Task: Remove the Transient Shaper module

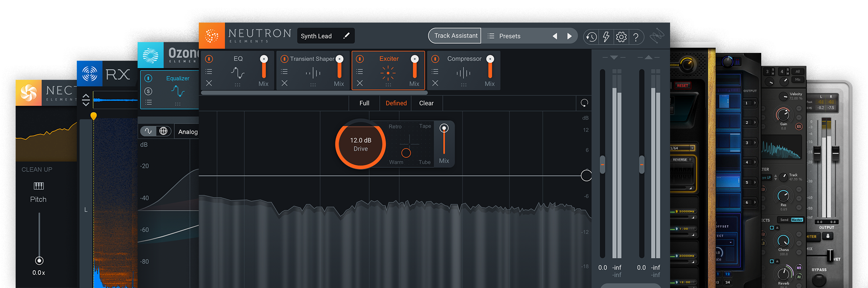Action: (x=284, y=83)
